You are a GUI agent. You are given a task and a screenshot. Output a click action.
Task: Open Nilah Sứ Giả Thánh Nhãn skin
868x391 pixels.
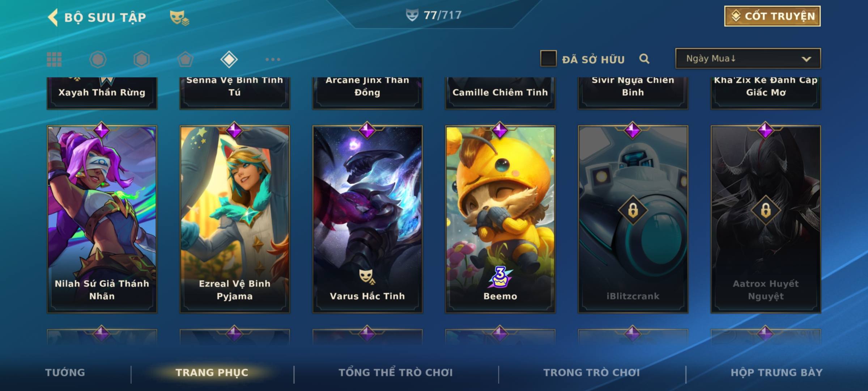(x=102, y=219)
